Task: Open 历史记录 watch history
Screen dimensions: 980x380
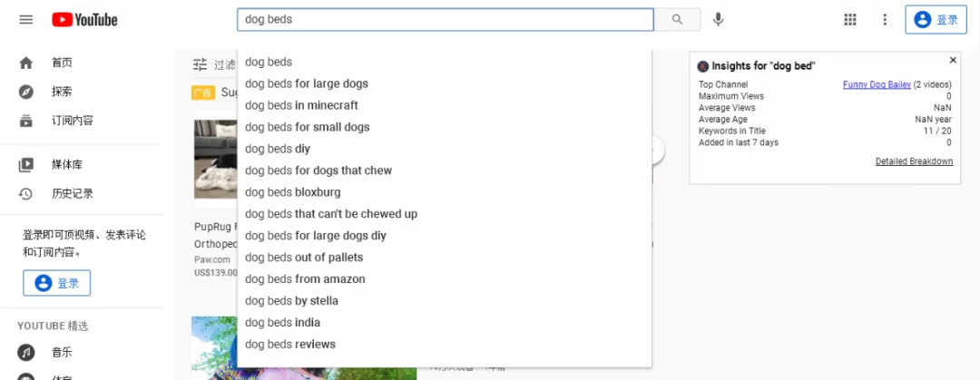Action: click(x=72, y=193)
